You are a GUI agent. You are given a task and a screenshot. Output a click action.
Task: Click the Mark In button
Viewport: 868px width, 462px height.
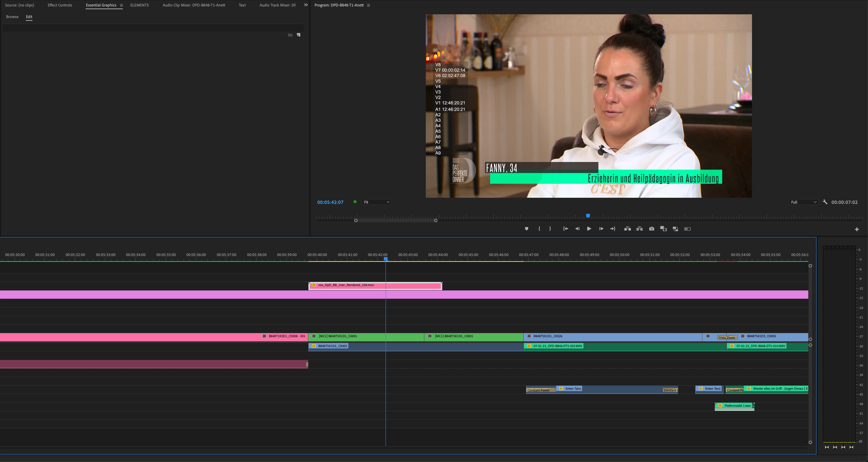tap(539, 229)
